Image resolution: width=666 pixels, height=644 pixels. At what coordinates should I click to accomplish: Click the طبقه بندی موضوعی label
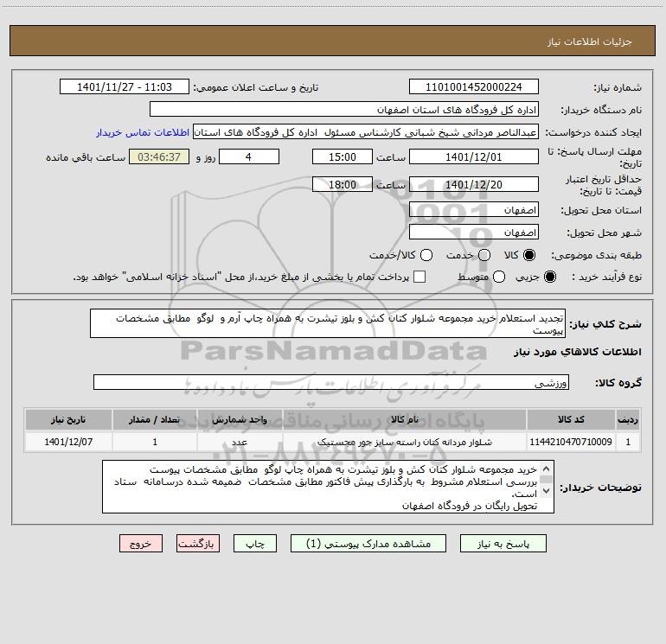coord(596,255)
